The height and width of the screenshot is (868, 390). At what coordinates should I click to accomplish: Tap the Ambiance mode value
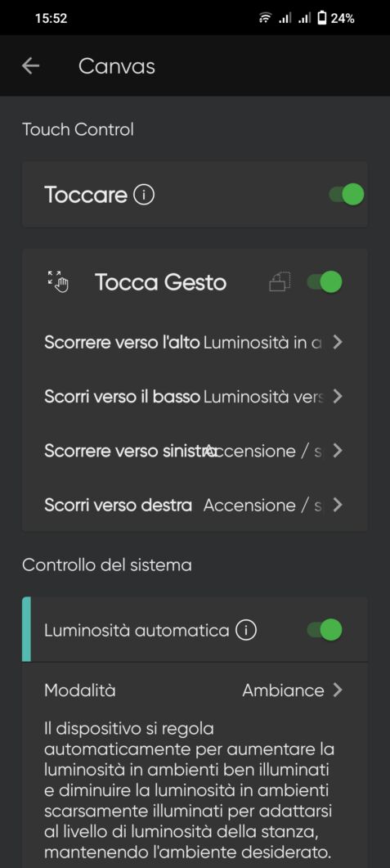[283, 690]
